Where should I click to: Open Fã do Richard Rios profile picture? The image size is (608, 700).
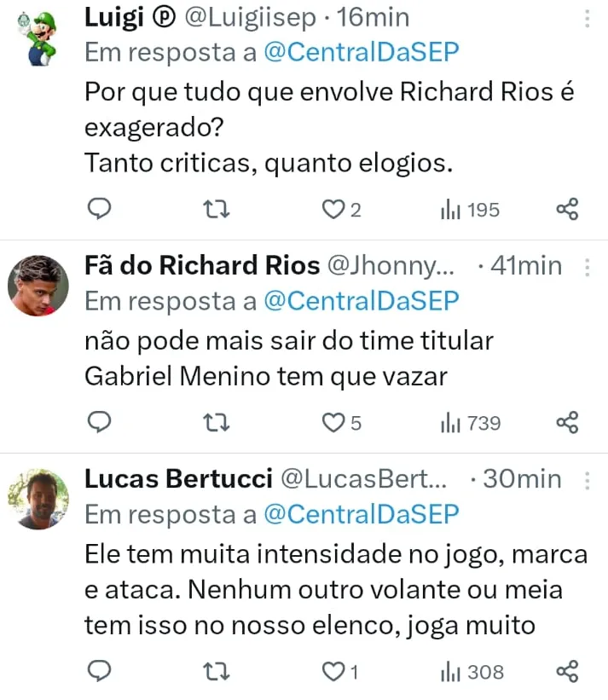(38, 285)
